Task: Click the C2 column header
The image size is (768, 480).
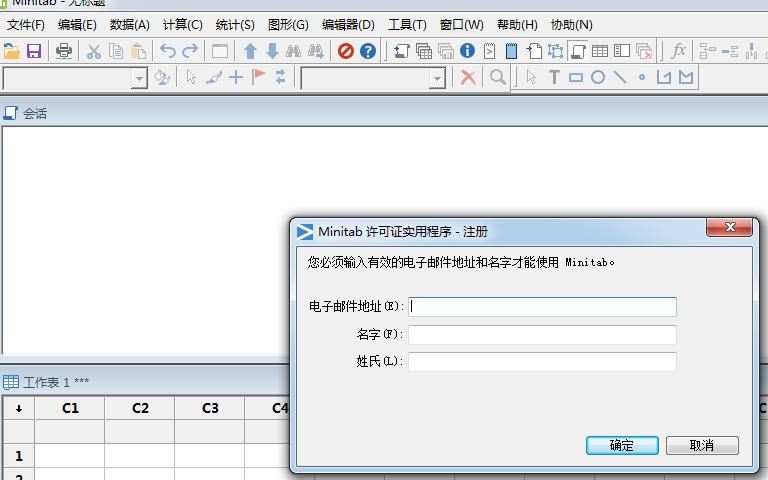Action: click(x=140, y=408)
